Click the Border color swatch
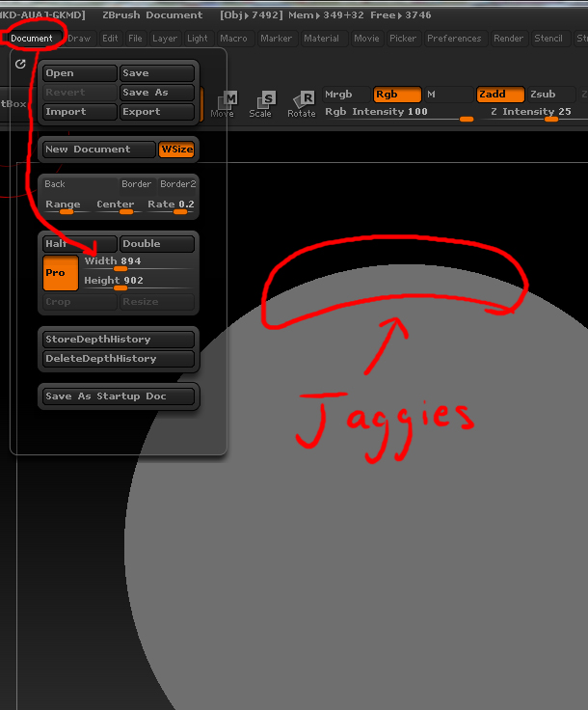This screenshot has height=710, width=588. (138, 185)
